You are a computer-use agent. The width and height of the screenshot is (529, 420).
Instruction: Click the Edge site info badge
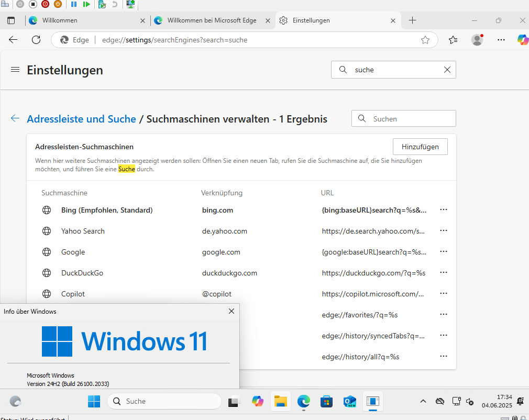(x=74, y=40)
